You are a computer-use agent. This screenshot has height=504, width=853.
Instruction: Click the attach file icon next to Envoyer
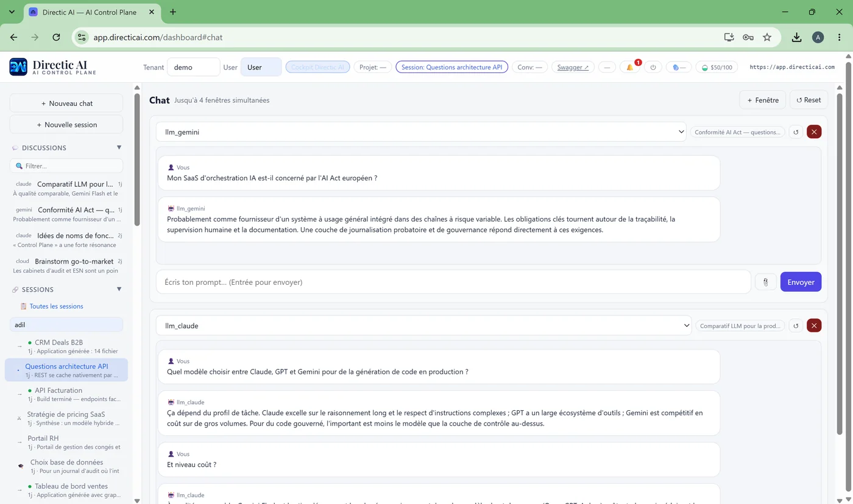tap(766, 282)
